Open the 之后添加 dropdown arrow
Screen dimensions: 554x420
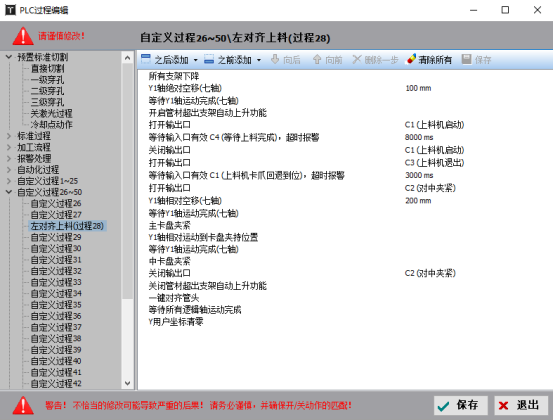click(x=196, y=60)
